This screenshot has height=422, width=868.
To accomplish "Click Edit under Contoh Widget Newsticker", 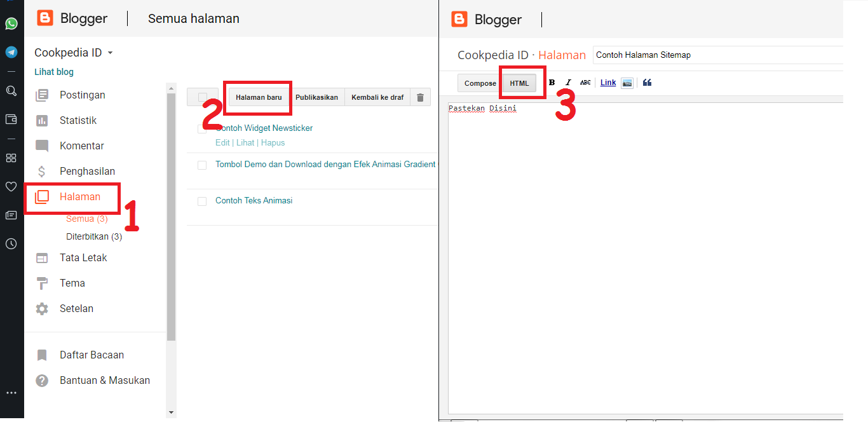I will (x=222, y=143).
